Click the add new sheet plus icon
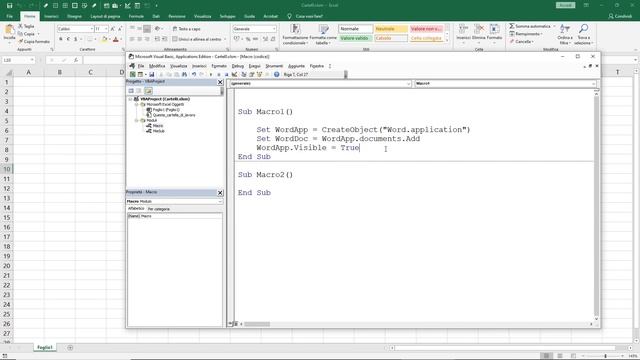The image size is (640, 360). 70,347
